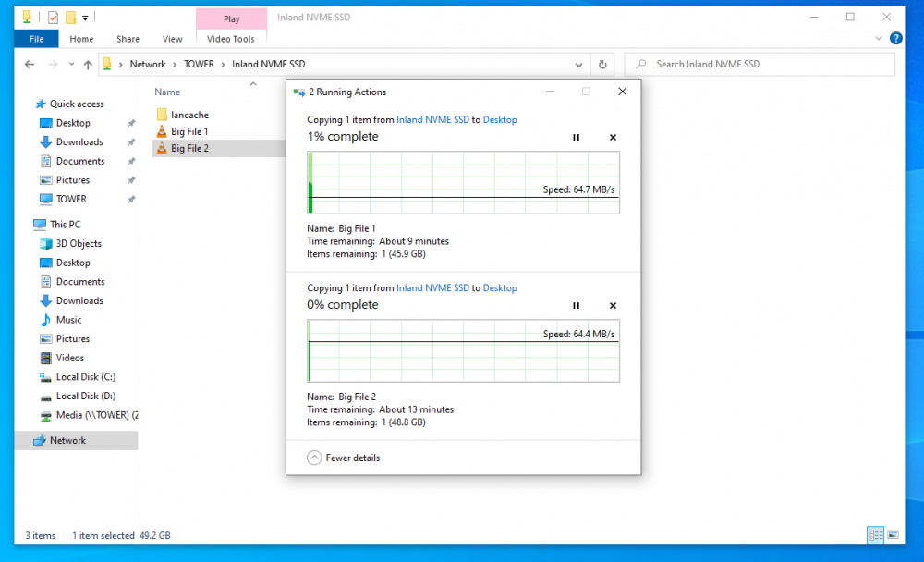The height and width of the screenshot is (562, 924).
Task: Expand address bar history dropdown
Action: 578,65
